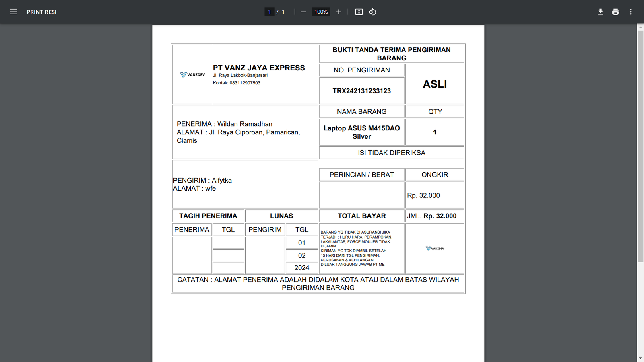Click the vertical scrollbar thumb
This screenshot has width=644, height=362.
(640, 145)
